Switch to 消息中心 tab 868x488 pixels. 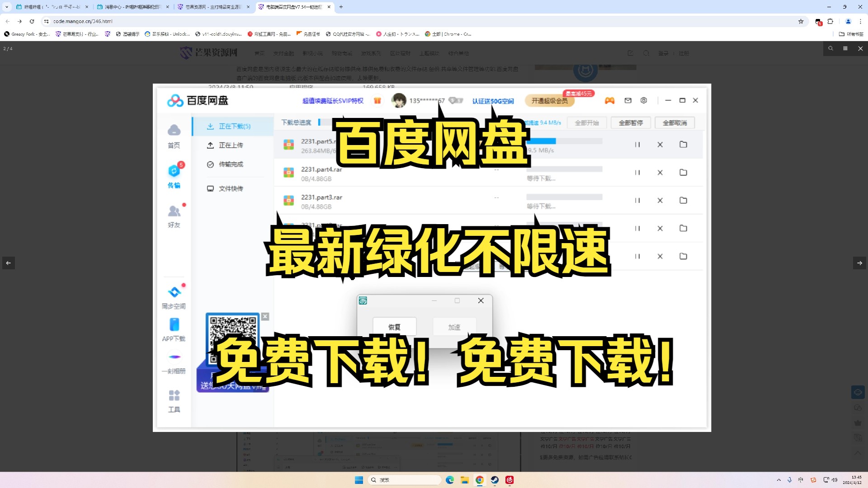click(132, 7)
